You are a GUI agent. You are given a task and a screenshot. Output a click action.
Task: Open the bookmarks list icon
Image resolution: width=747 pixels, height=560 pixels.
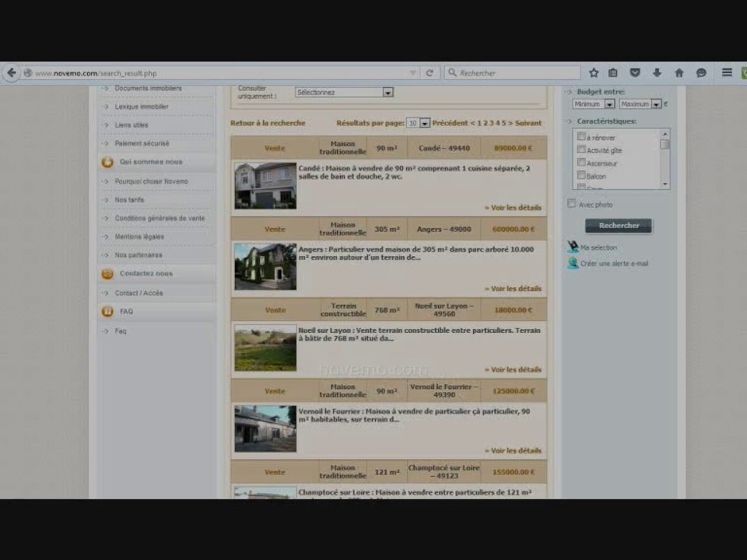(613, 73)
